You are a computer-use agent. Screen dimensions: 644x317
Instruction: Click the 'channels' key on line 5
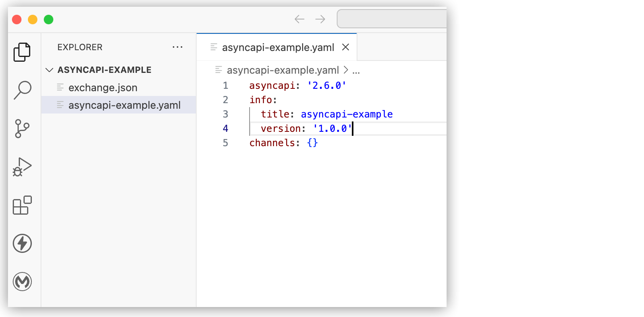[x=272, y=143]
